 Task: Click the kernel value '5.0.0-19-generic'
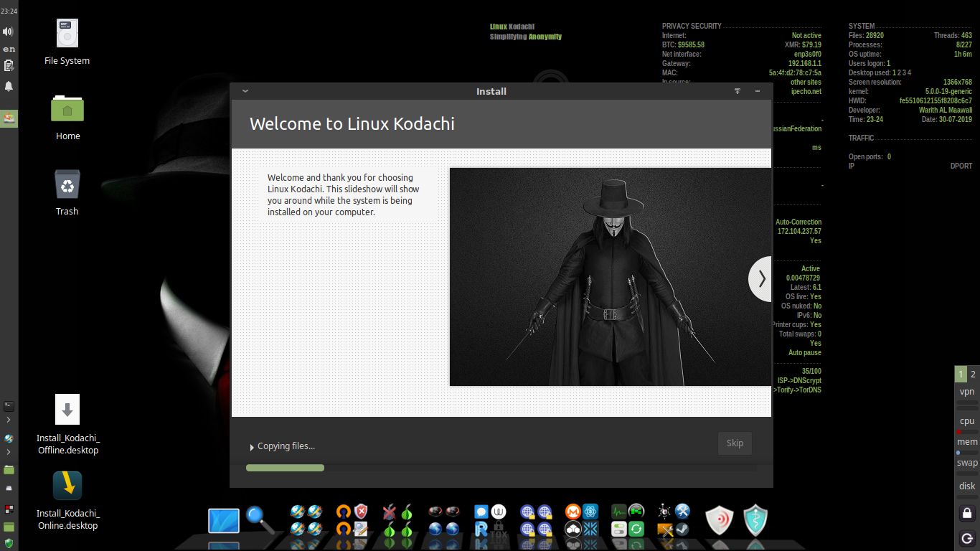[948, 91]
